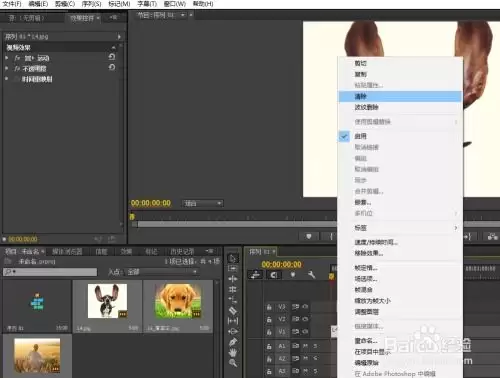Reset the Motion effect
This screenshot has height=378, width=500.
pyautogui.click(x=112, y=57)
